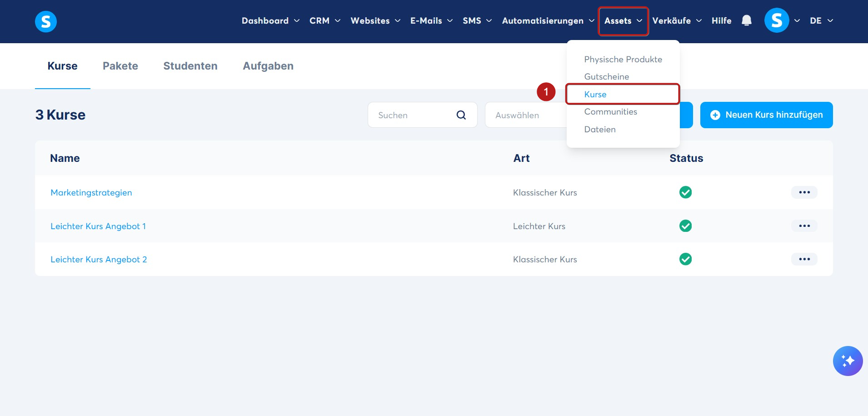Open the DE language selector

821,21
